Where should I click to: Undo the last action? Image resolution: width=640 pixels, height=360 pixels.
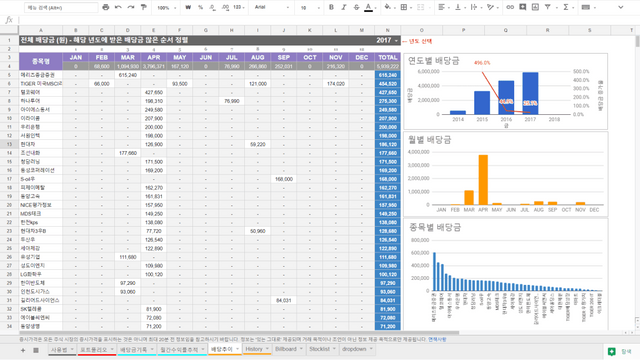click(118, 7)
